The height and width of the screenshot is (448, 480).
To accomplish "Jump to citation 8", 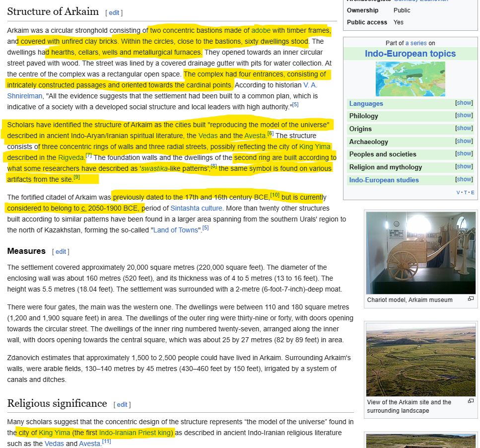I will point(213,166).
